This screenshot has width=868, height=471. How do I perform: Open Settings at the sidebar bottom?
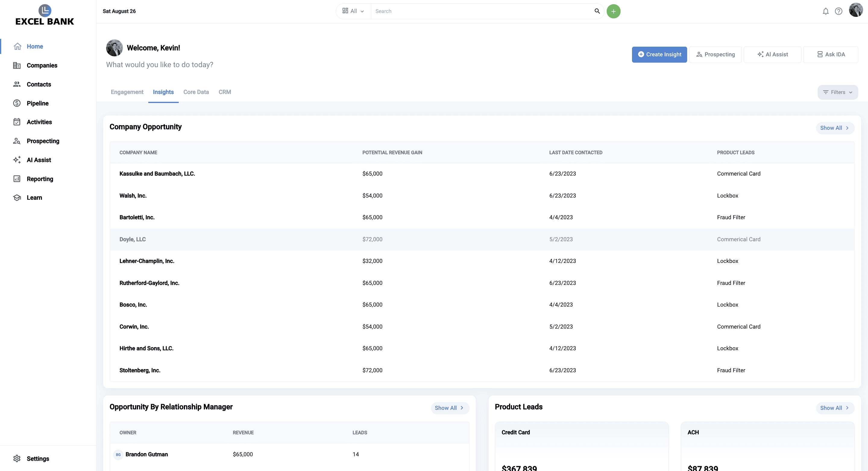pyautogui.click(x=38, y=459)
